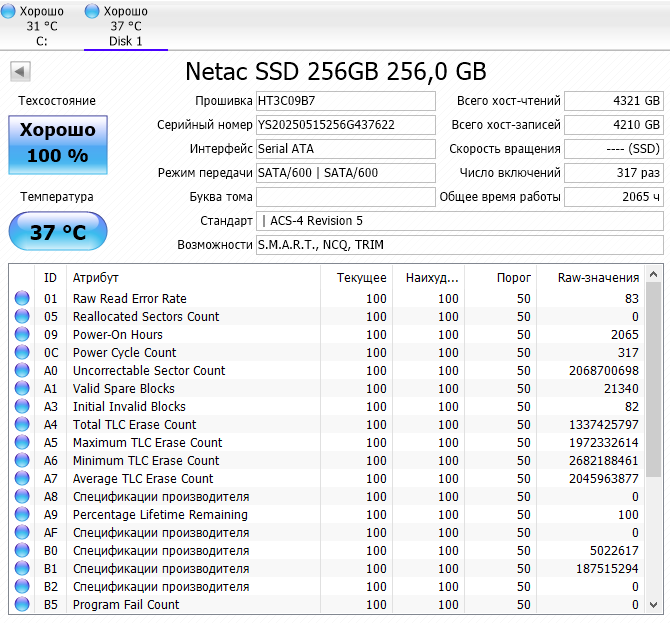The height and width of the screenshot is (623, 670).
Task: Click the previous disk arrow button
Action: 20,72
